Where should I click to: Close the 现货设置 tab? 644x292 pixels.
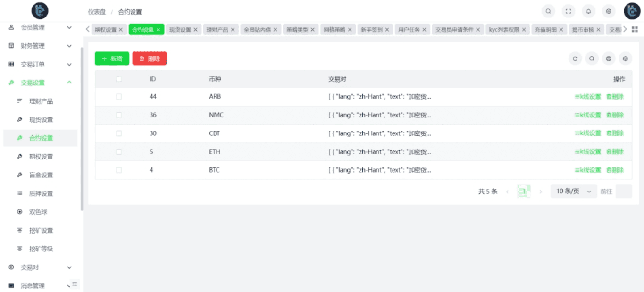195,30
